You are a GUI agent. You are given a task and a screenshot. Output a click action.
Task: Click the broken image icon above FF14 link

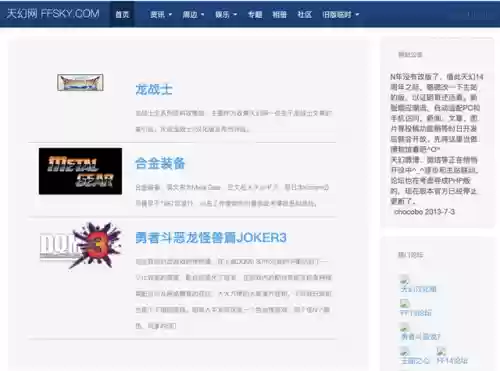coord(441,351)
